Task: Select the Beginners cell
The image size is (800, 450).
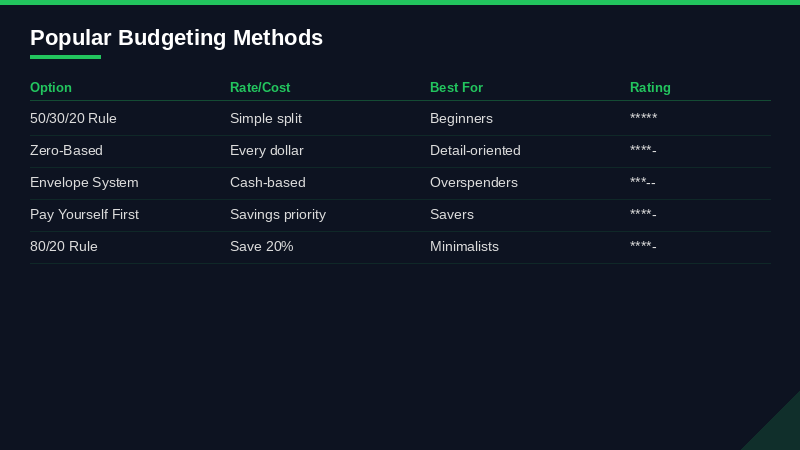Action: point(461,119)
